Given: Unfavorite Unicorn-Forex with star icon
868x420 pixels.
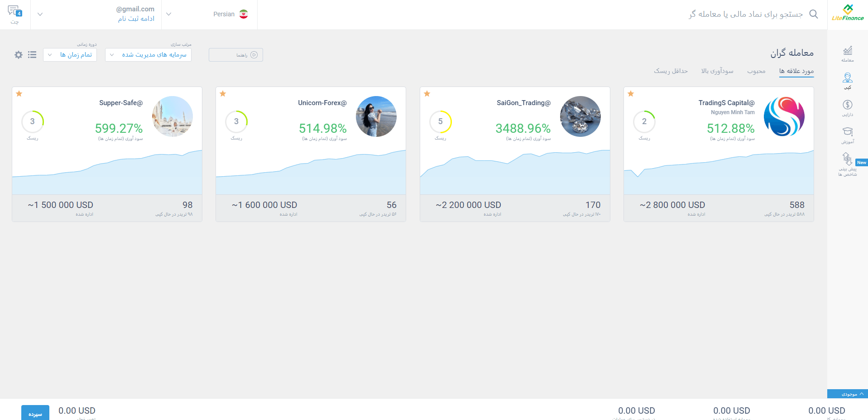Looking at the screenshot, I should tap(223, 94).
